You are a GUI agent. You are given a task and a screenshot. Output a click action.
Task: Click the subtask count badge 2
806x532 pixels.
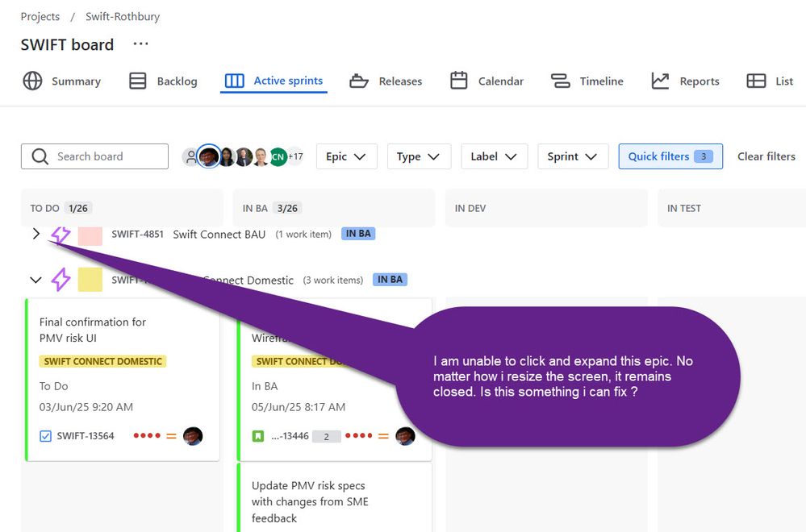[327, 437]
